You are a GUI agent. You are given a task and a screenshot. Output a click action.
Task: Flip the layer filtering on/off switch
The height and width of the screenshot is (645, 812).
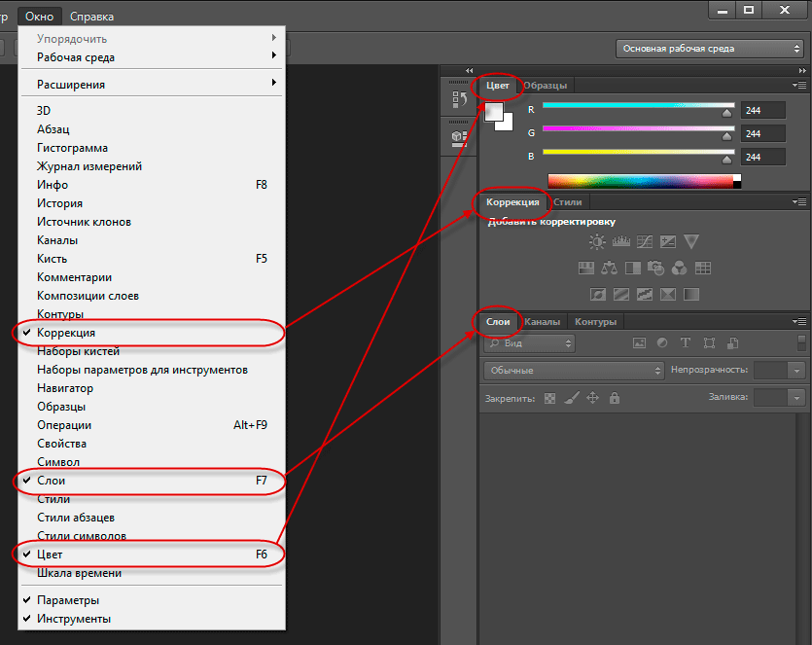pos(801,343)
